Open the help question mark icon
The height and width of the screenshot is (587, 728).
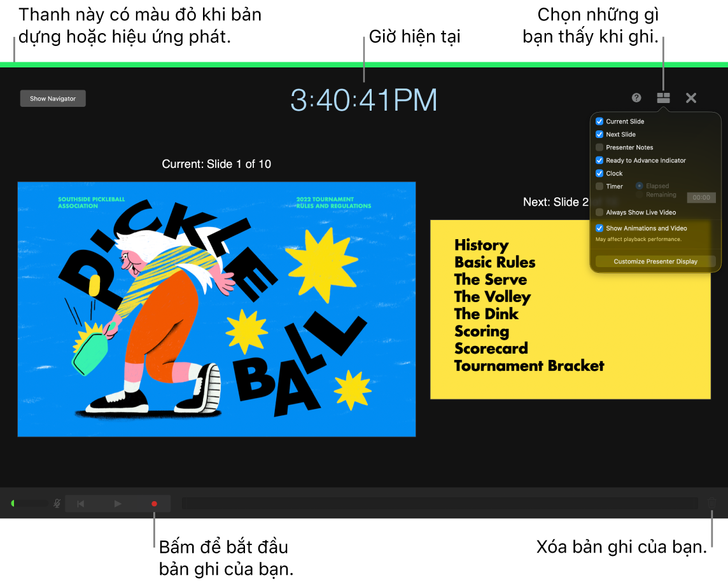click(x=636, y=97)
